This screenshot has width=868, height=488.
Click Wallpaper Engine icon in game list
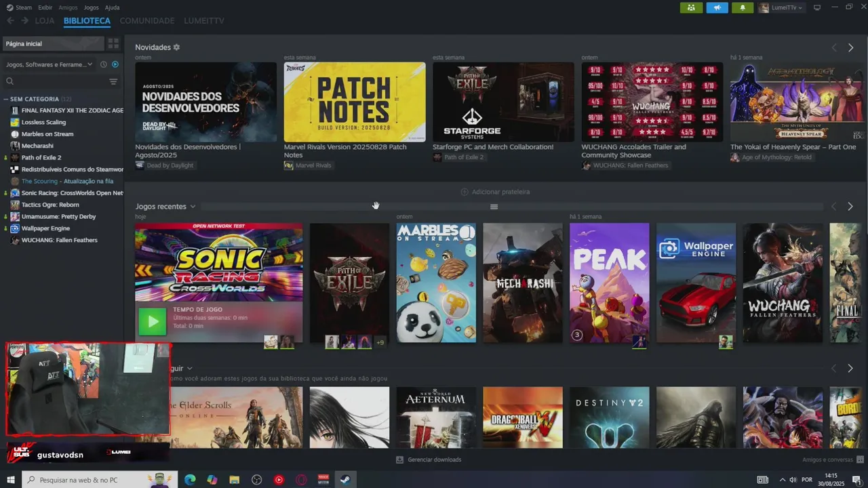tap(15, 228)
